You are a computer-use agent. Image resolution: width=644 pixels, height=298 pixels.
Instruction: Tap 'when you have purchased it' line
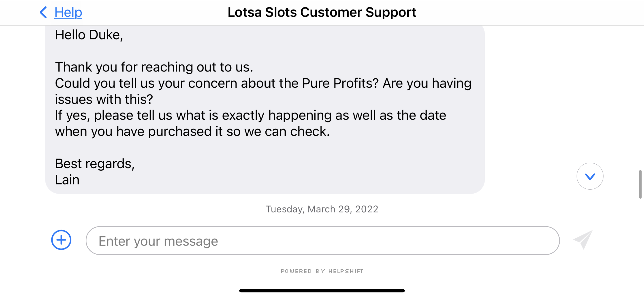(x=192, y=131)
